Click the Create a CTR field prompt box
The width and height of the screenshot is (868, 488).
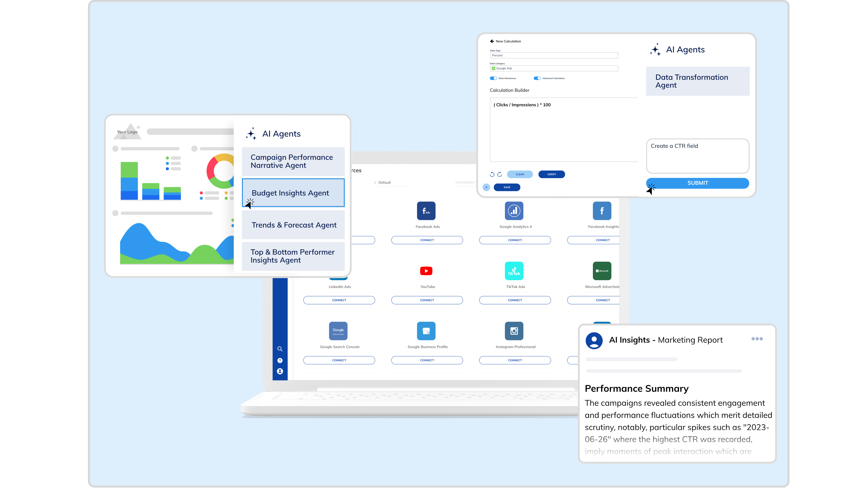[x=698, y=156]
